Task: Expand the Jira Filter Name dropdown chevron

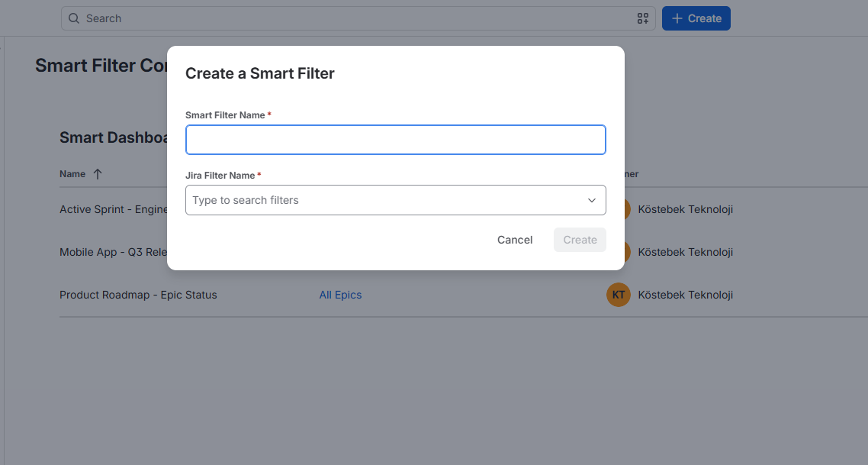Action: (x=592, y=200)
